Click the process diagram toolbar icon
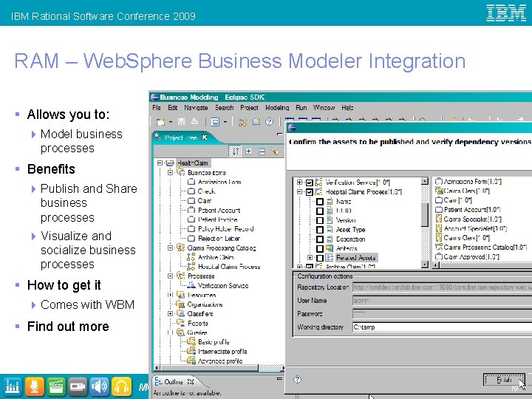This screenshot has height=399, width=532. click(x=242, y=122)
